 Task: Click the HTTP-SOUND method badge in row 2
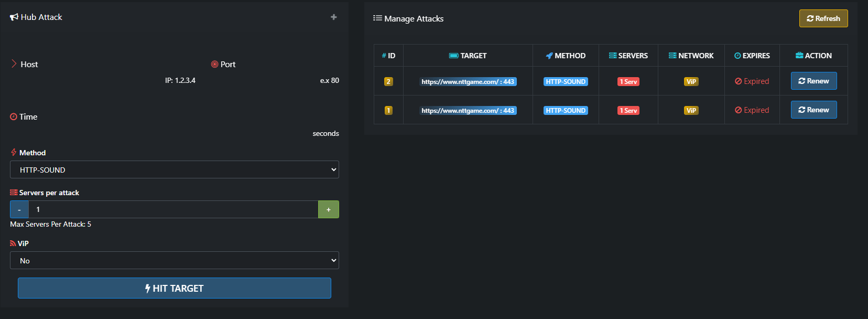click(x=566, y=81)
